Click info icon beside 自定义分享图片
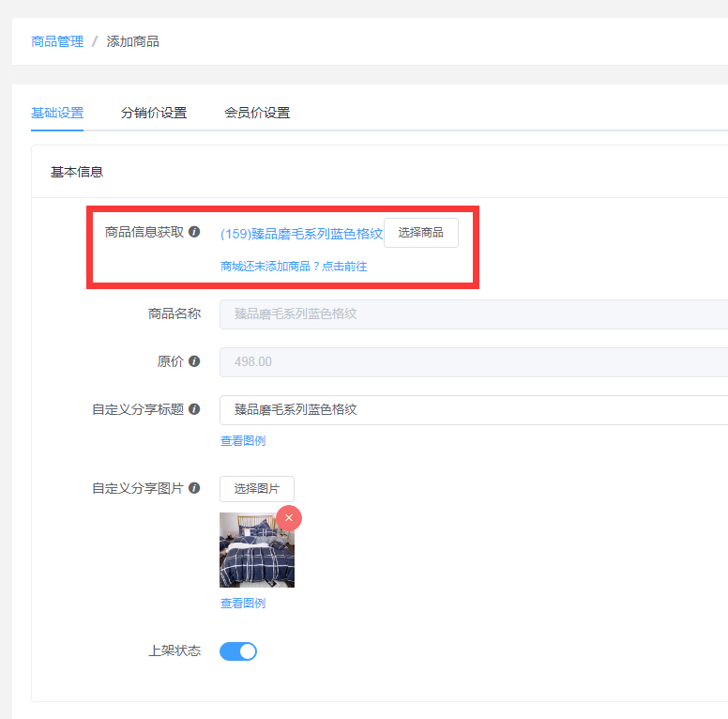Image resolution: width=728 pixels, height=719 pixels. [194, 488]
